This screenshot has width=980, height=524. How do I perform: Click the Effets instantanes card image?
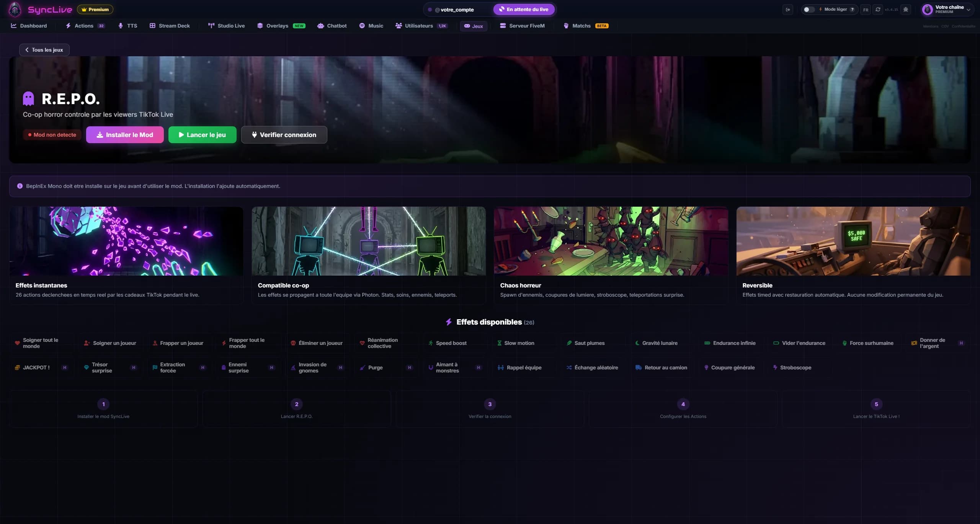click(x=126, y=241)
